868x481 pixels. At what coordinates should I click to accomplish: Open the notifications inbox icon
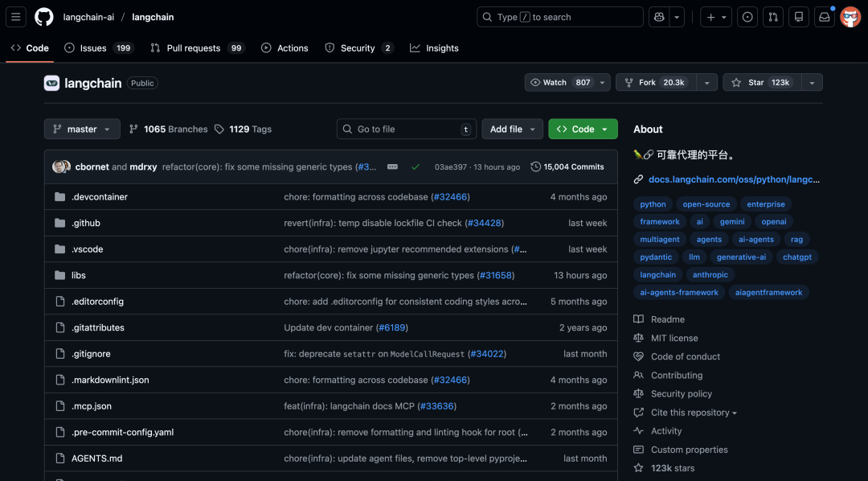pos(824,16)
